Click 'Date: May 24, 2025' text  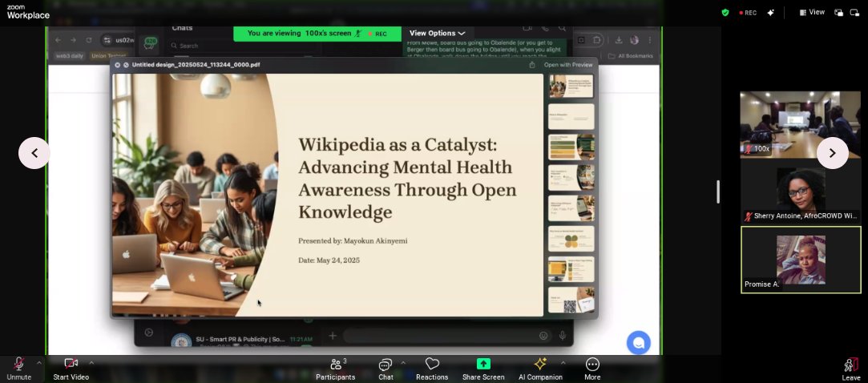click(329, 260)
